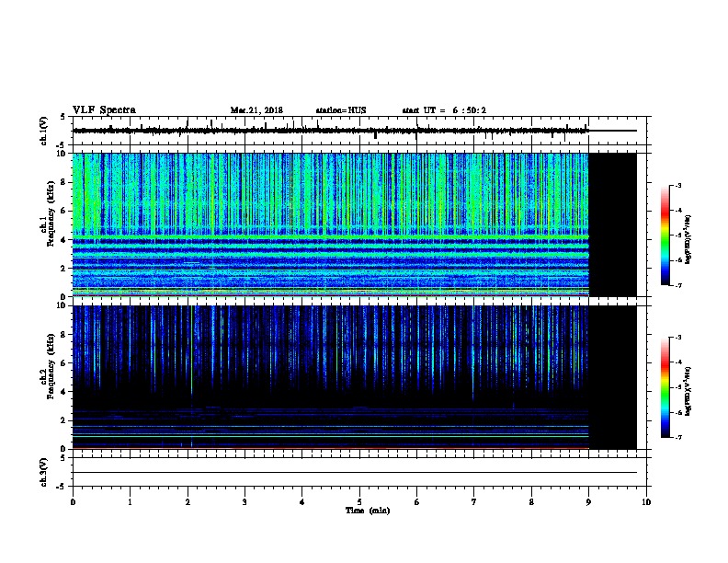The height and width of the screenshot is (563, 728).
Task: Click the time axis tick label "8"
Action: pyautogui.click(x=531, y=502)
